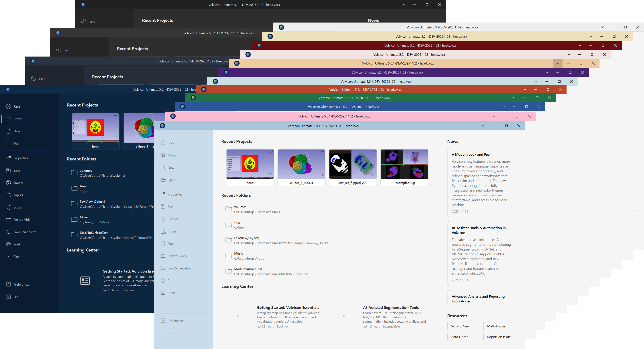Select the Record Video icon in the sidebar
The width and height of the screenshot is (644, 349).
163,256
